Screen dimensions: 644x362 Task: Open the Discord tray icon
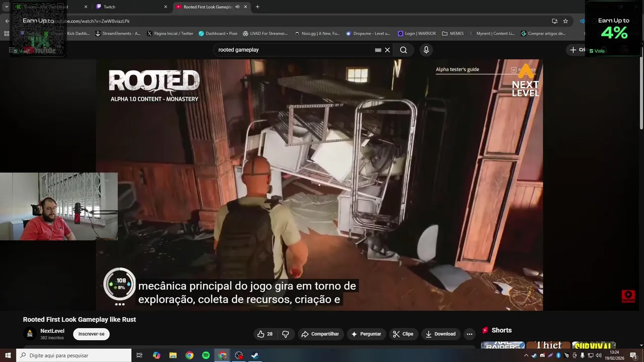(x=542, y=355)
